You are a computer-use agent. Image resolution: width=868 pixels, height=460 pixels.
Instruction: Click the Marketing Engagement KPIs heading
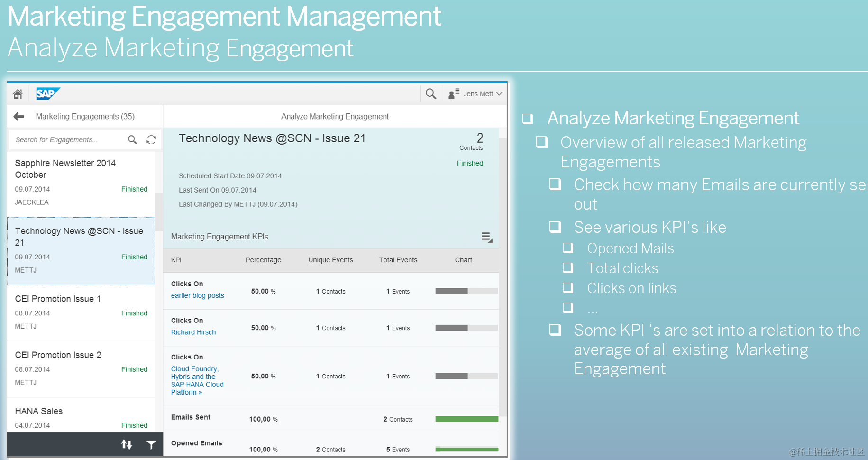click(219, 237)
